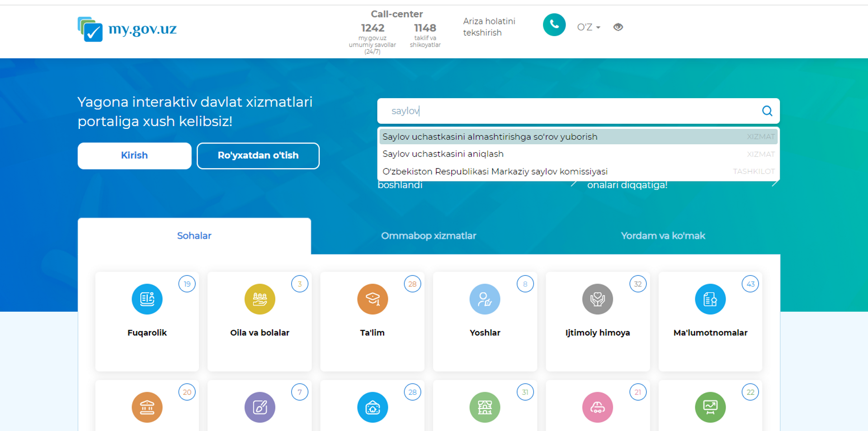868x431 pixels.
Task: Open the Ijtimoiy himoya category icon
Action: 598,299
